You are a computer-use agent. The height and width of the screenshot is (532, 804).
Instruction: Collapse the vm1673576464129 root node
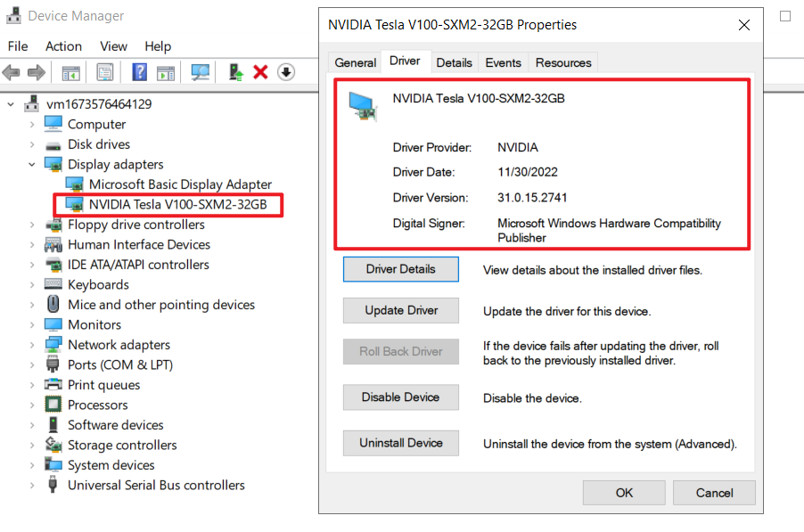point(11,104)
